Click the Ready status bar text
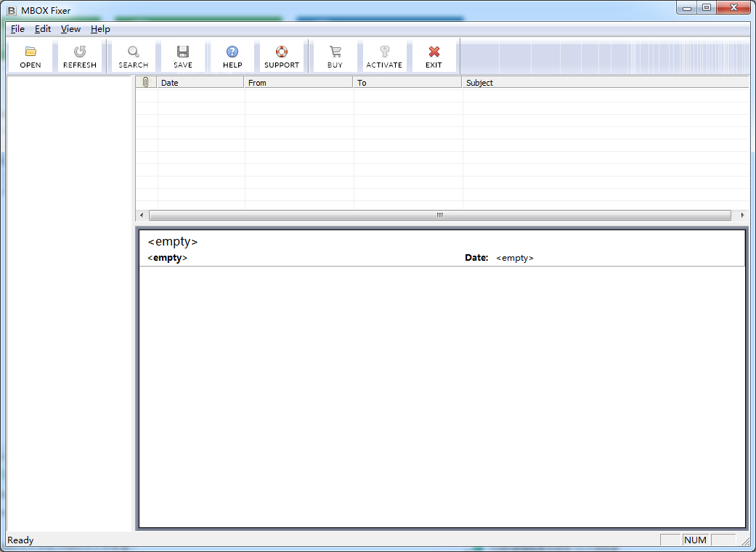This screenshot has width=756, height=552. point(20,540)
